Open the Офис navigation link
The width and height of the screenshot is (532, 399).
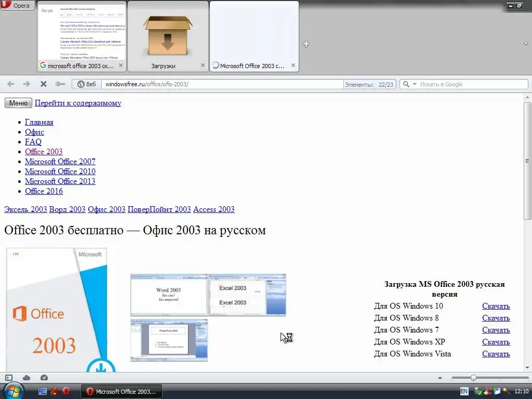tap(34, 131)
